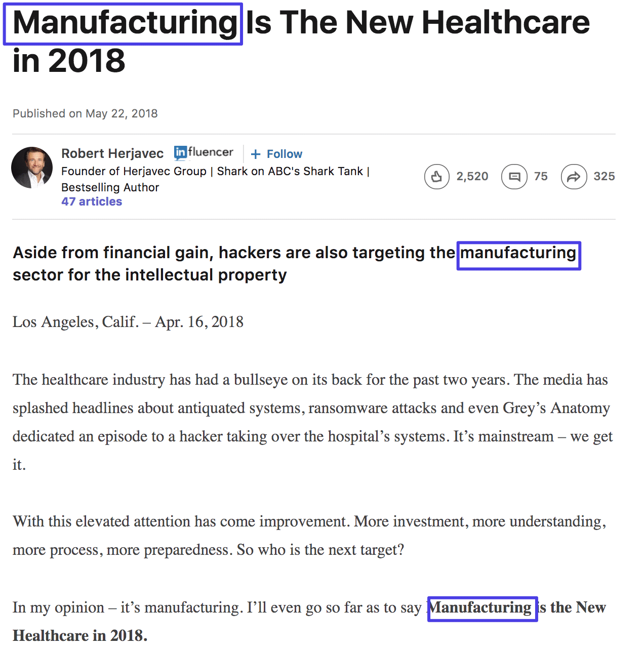This screenshot has height=650, width=644.
Task: Click "in 2018" in the article headline
Action: 69,61
